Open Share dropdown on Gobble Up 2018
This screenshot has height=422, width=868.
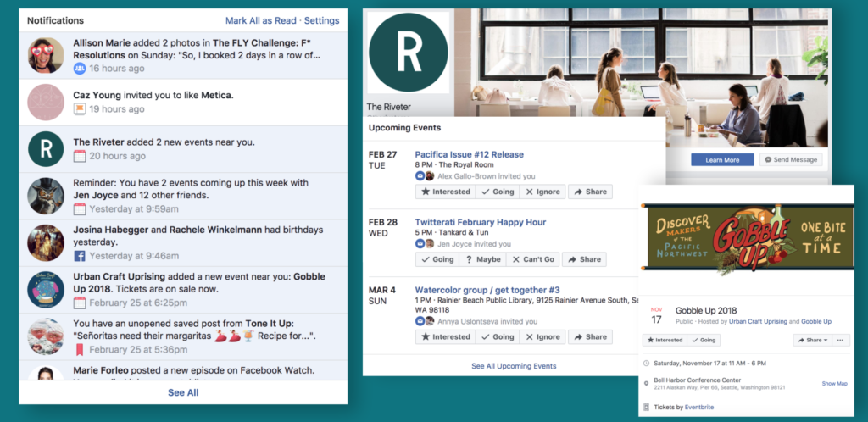tap(812, 340)
